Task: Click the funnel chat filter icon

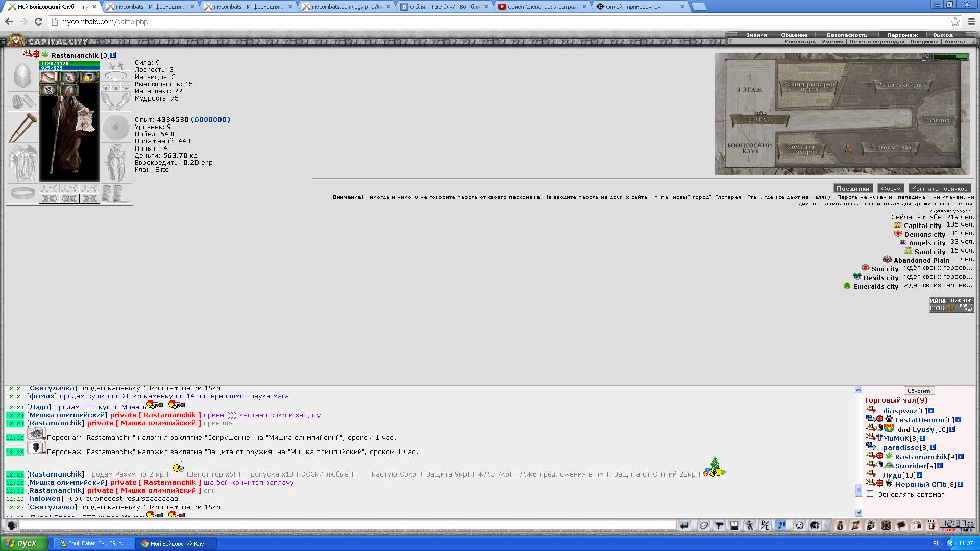Action: click(719, 525)
